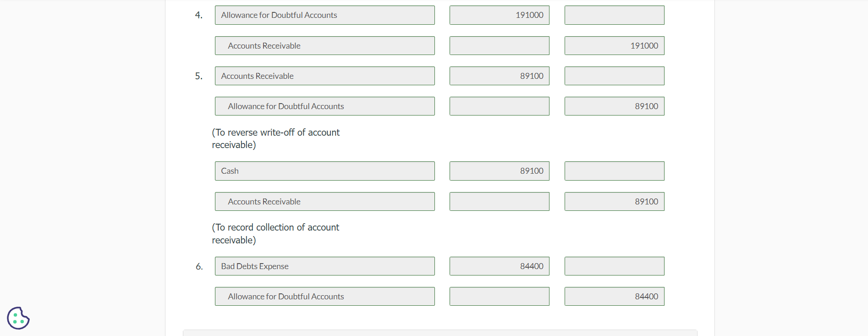The height and width of the screenshot is (336, 868).
Task: Select the 191000 credit amount field
Action: (x=614, y=45)
